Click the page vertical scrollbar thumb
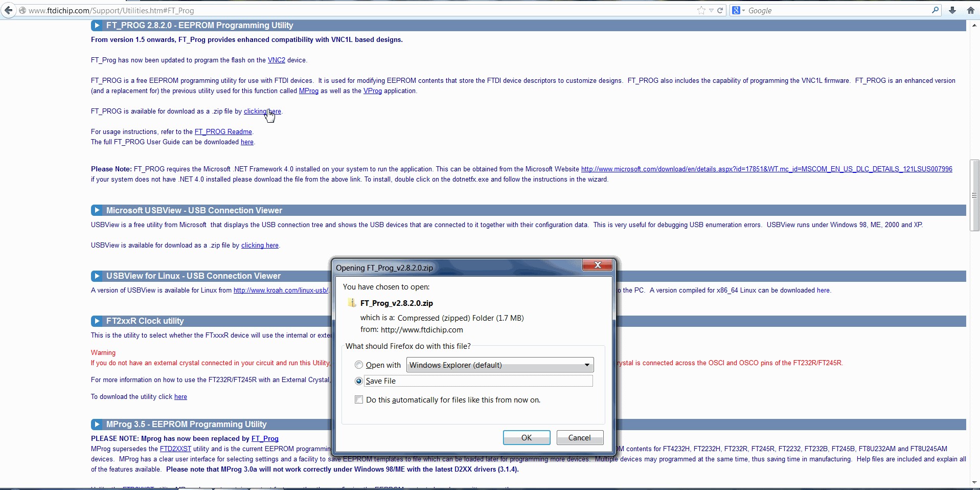Image resolution: width=980 pixels, height=490 pixels. (974, 195)
